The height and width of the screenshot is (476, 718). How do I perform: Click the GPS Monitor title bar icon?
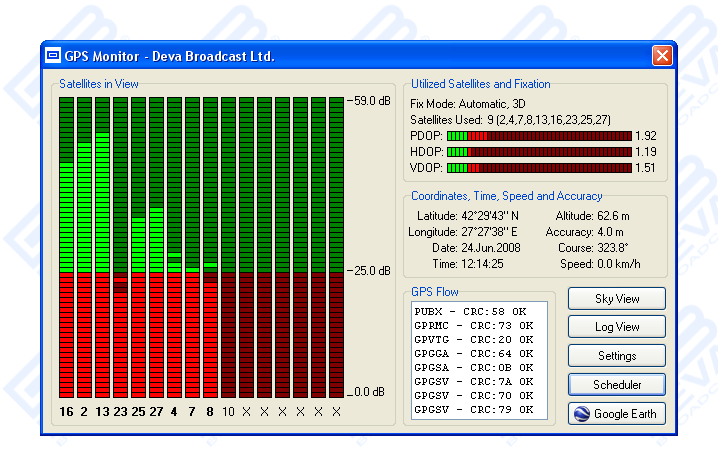(53, 55)
